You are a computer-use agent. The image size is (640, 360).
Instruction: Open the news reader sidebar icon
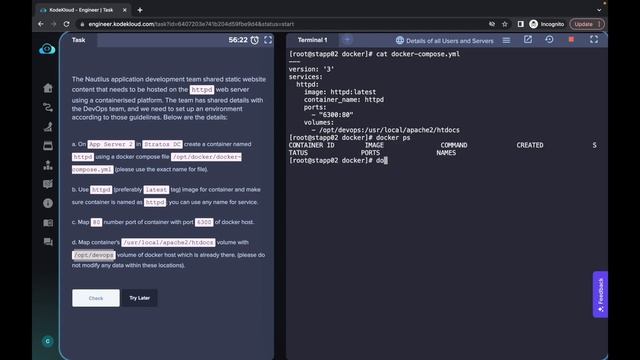(48, 222)
